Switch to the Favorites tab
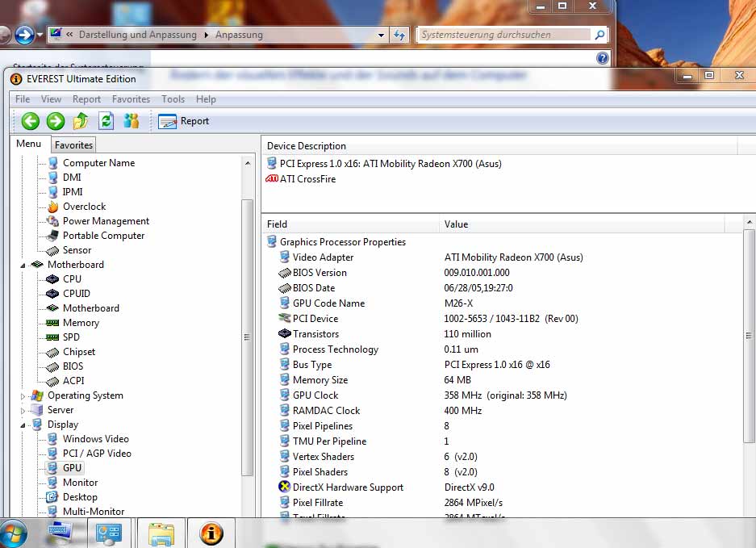The width and height of the screenshot is (756, 548). (73, 144)
